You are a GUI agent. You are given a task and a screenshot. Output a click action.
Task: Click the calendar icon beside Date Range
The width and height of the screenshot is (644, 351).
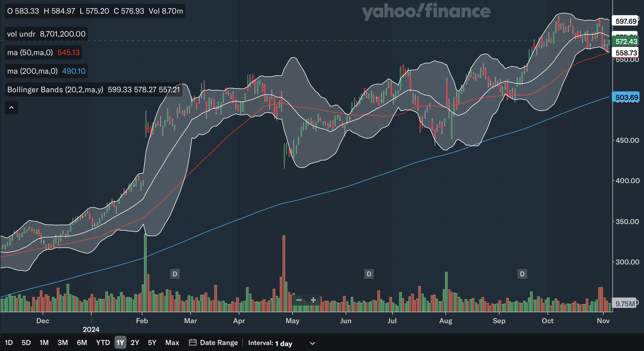coord(192,342)
